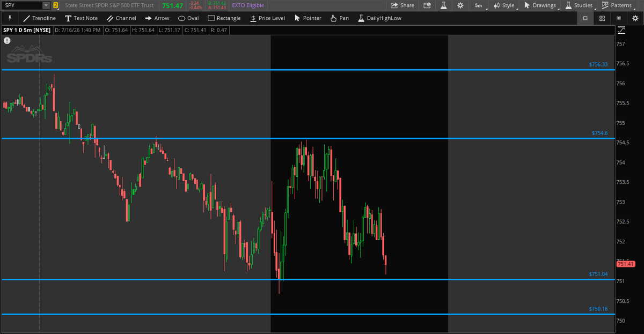Click the Share button

click(x=402, y=5)
